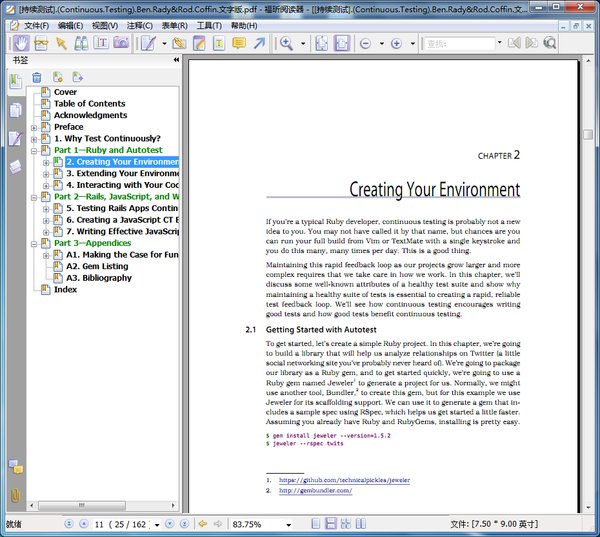
Task: Expand A1. Making the Case node
Action: tap(46, 256)
